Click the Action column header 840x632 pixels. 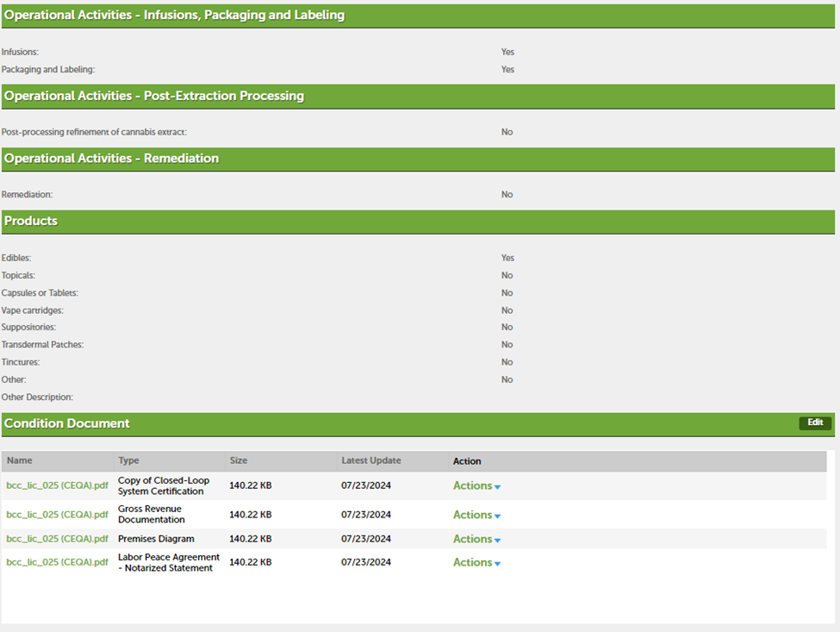(467, 461)
